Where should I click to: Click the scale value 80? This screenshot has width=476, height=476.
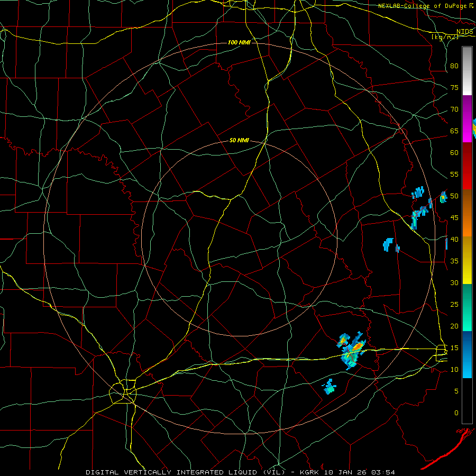(x=454, y=66)
